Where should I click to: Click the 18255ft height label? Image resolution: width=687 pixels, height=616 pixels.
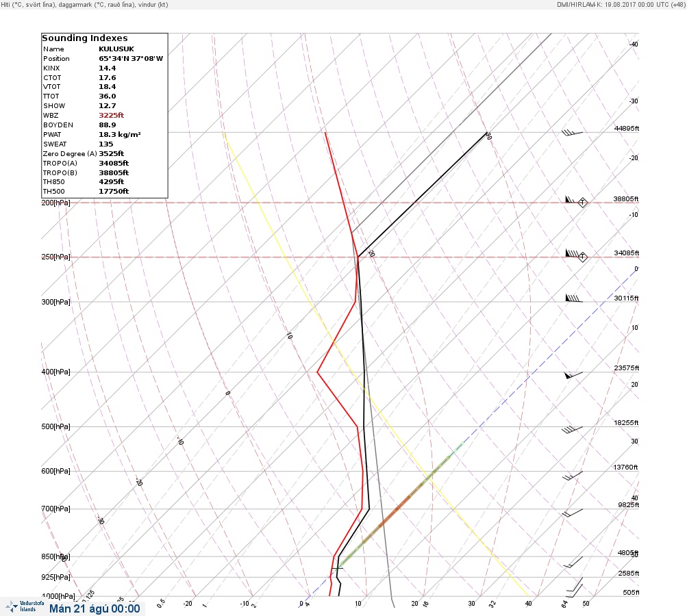(627, 422)
